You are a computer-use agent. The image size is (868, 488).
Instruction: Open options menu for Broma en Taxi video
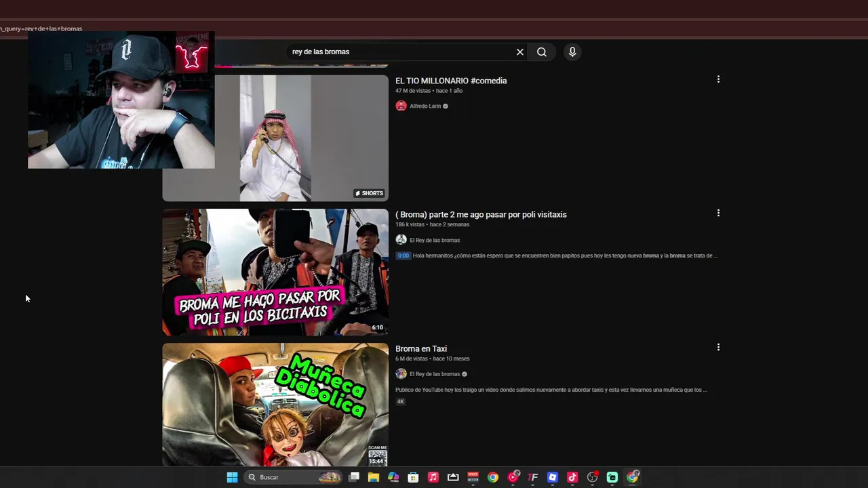point(718,347)
